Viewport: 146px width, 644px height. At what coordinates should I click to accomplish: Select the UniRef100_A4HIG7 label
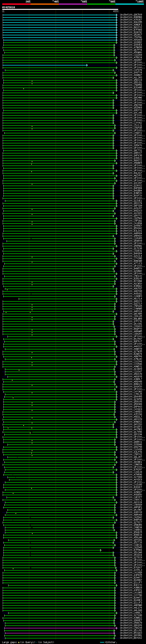131,346
